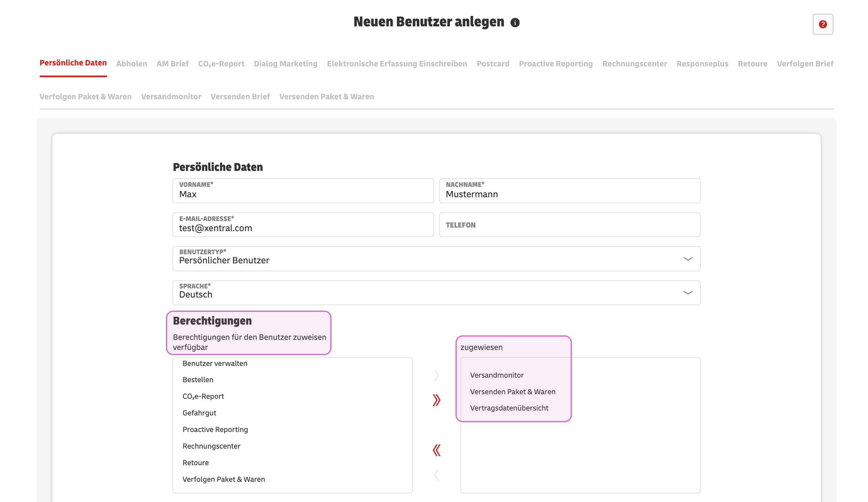Viewport: 868px width, 502px height.
Task: Select the Dialog Marketing tab
Action: tap(285, 64)
